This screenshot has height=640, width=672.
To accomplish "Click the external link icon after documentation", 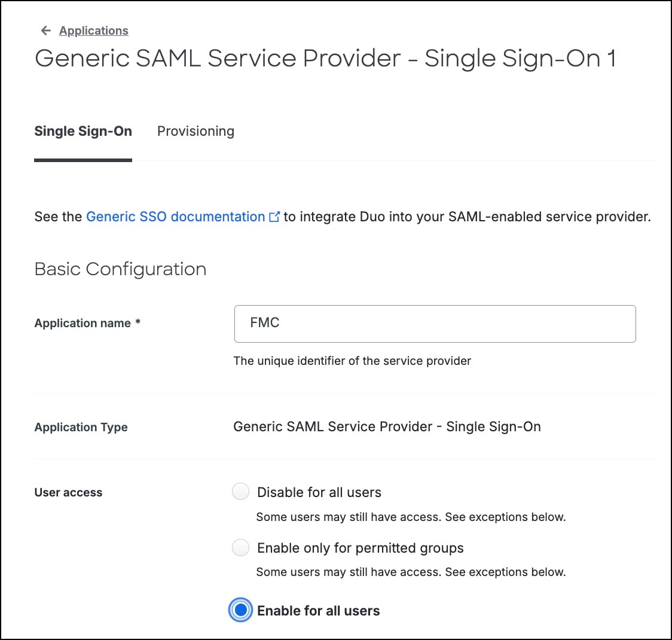I will click(274, 217).
